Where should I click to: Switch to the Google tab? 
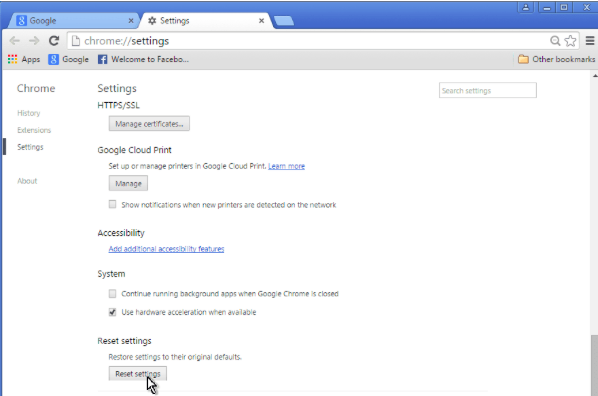coord(72,21)
